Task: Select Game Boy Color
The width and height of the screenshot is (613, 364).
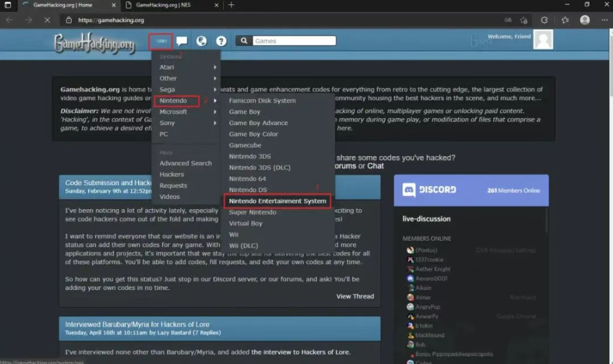Action: coord(253,135)
